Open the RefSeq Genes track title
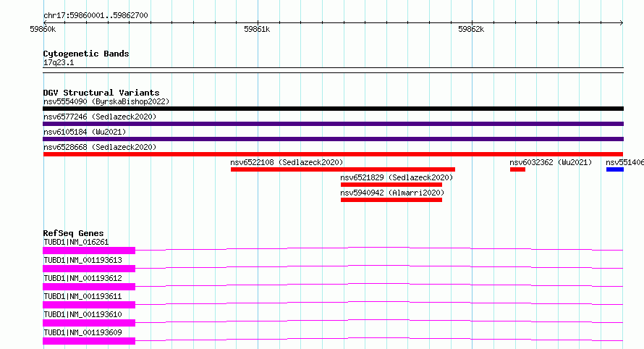644x349 pixels. [x=73, y=233]
